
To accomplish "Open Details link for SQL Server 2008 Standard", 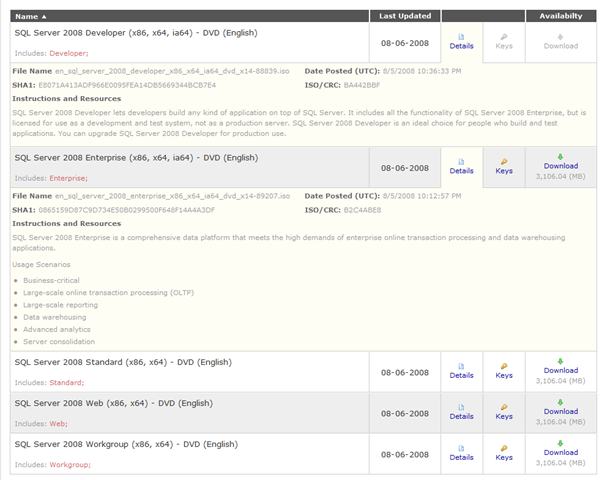I will tap(461, 376).
